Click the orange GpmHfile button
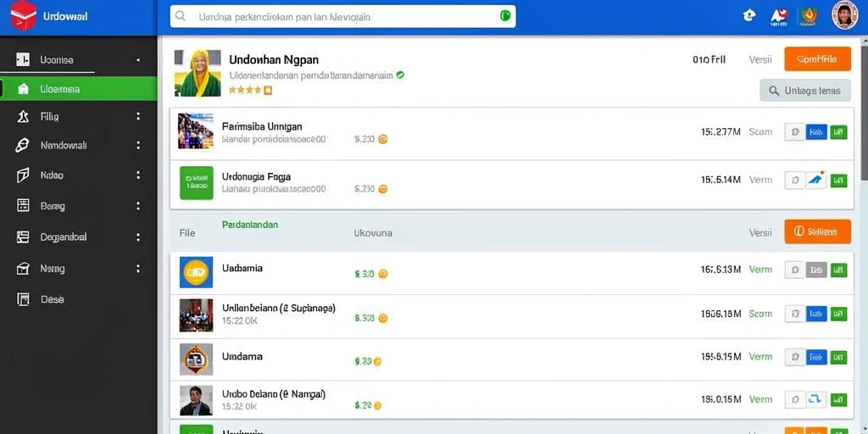 tap(817, 59)
